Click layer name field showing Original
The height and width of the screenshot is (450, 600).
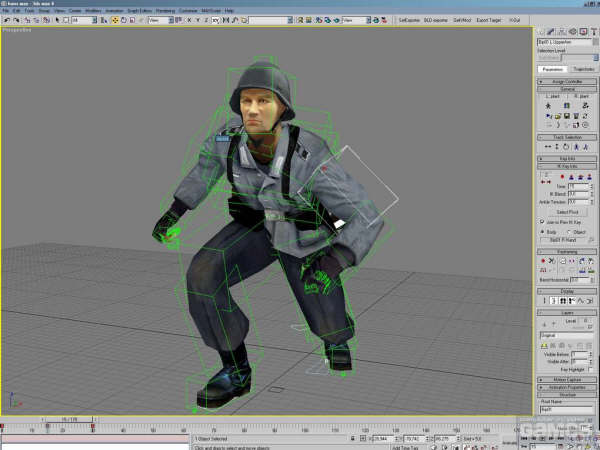pos(567,336)
